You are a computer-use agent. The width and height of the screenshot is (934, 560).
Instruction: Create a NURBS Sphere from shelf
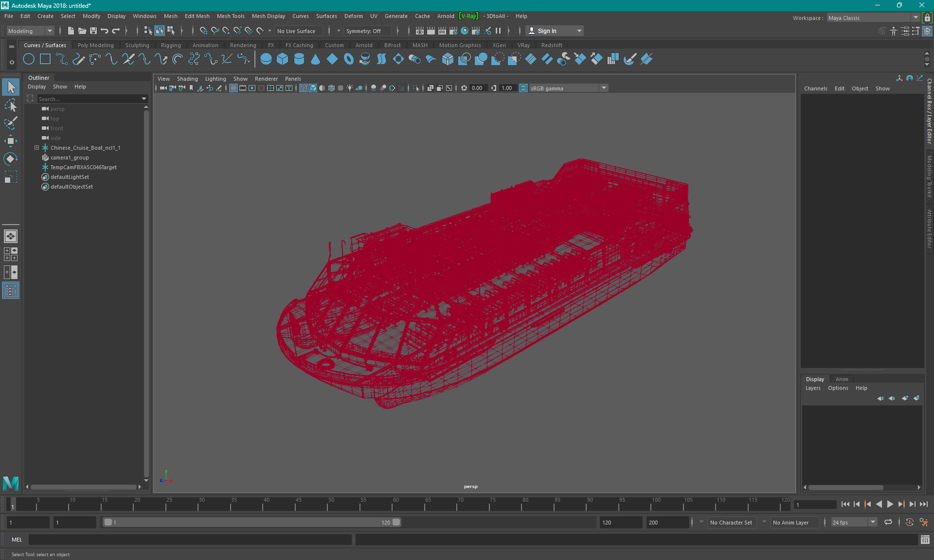(x=266, y=59)
